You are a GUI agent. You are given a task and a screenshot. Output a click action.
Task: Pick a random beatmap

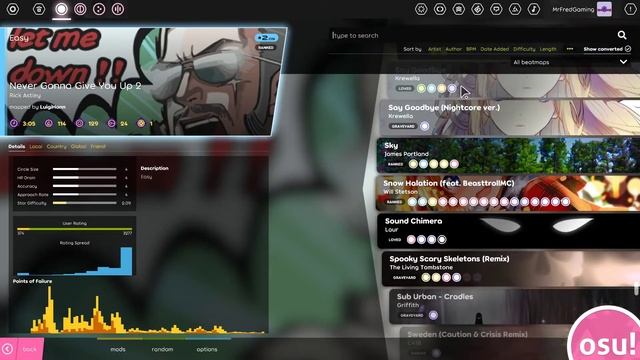(x=162, y=349)
